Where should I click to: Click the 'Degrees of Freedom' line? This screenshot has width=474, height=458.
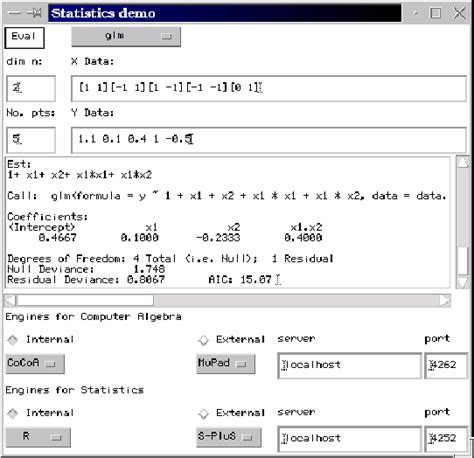pos(170,259)
